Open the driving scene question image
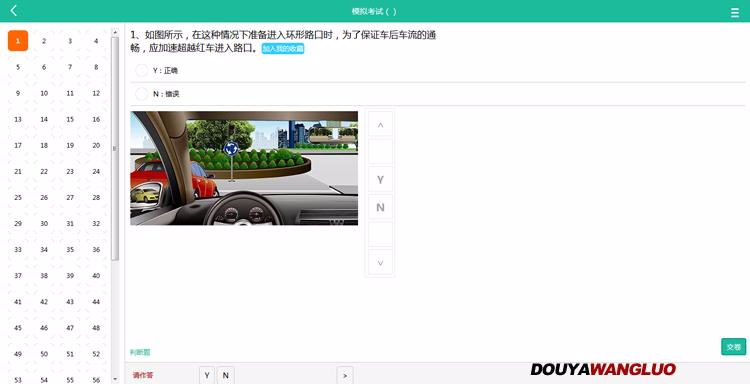Screen dimensions: 750x384 coord(244,168)
